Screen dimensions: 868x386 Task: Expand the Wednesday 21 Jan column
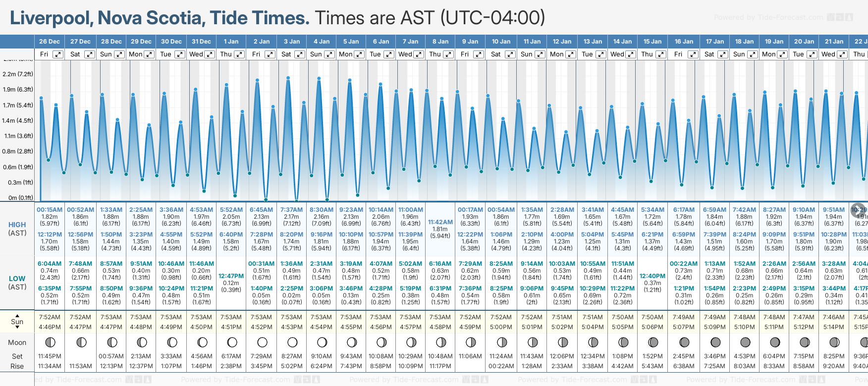pos(842,54)
